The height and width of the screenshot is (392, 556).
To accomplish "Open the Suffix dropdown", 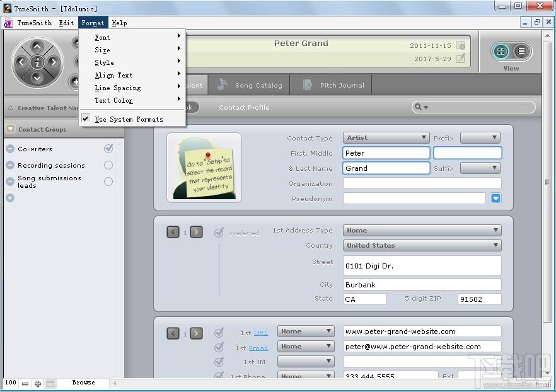I will (480, 168).
